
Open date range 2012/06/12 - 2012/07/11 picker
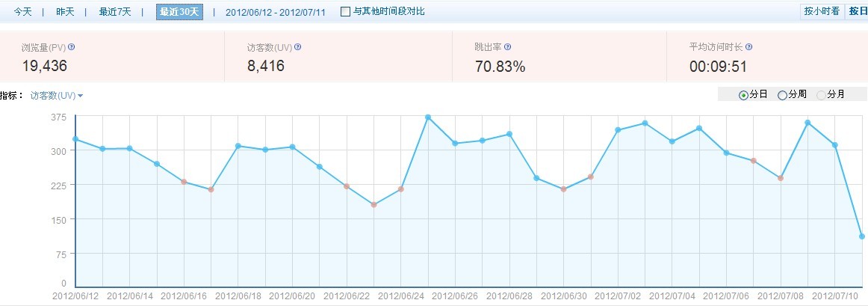tap(275, 12)
